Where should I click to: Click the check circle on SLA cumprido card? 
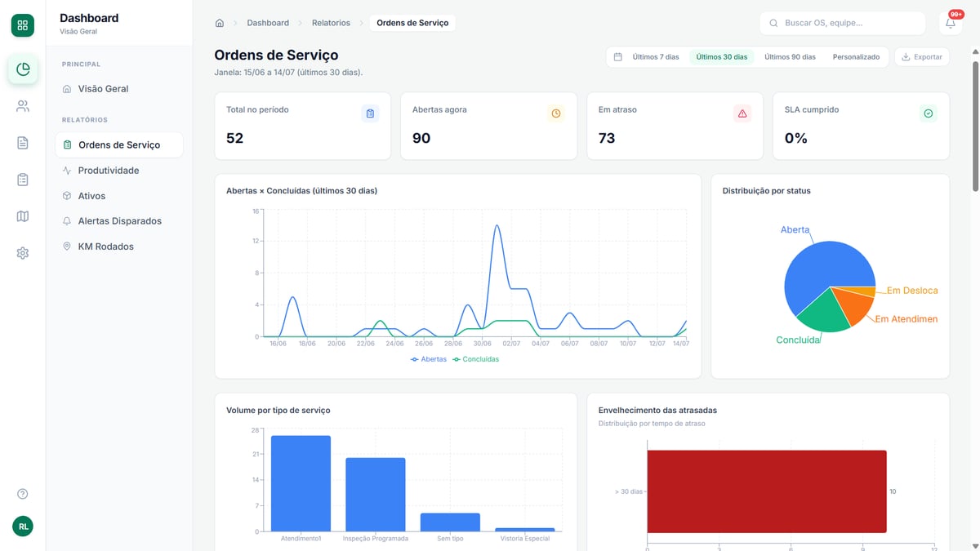[929, 113]
